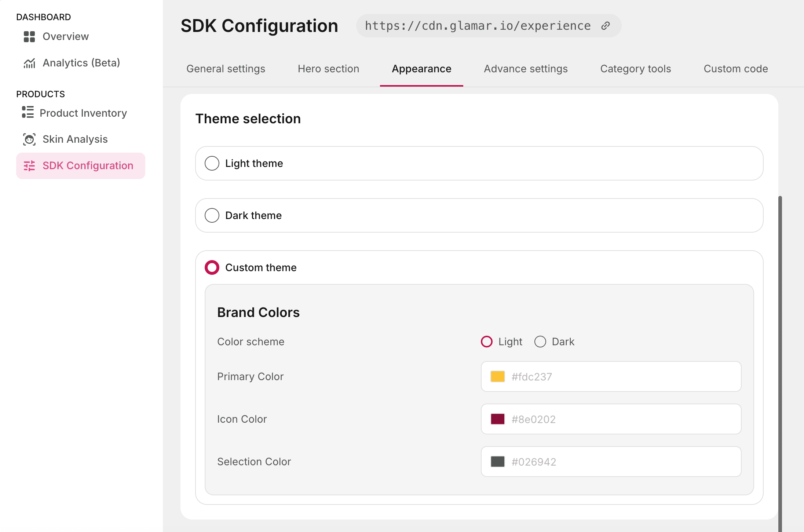This screenshot has width=804, height=532.
Task: Choose the Custom theme radio option
Action: [x=212, y=267]
